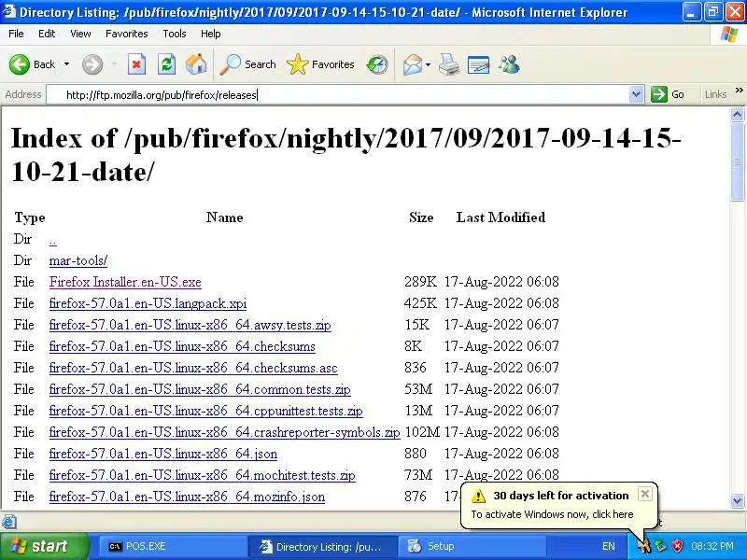The width and height of the screenshot is (747, 560).
Task: Open Favorites pane with star icon
Action: pos(320,64)
